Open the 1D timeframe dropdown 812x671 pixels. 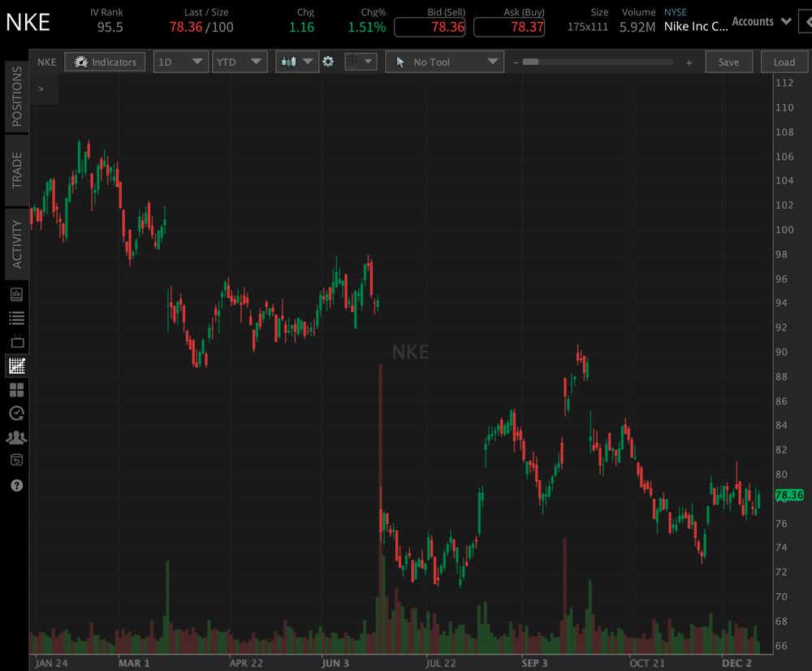180,61
